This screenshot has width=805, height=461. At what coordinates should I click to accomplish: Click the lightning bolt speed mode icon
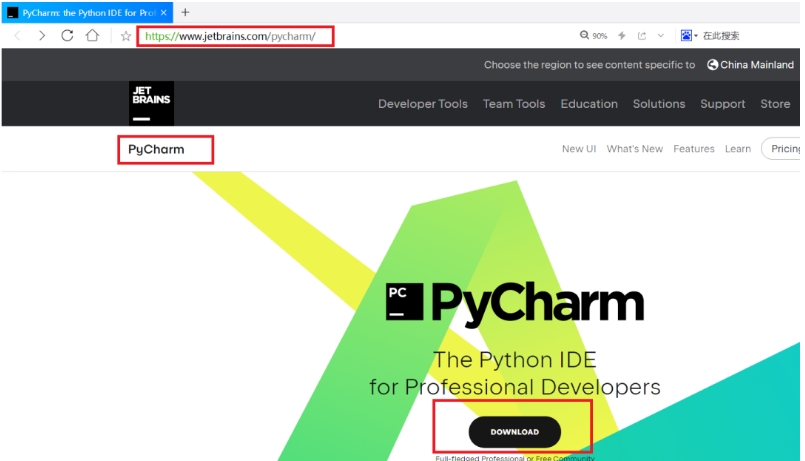click(x=622, y=35)
